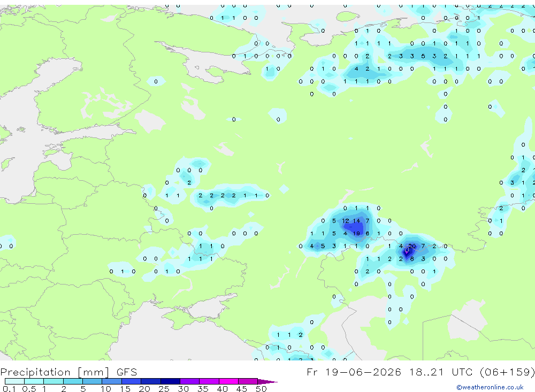Click legend swatch between 15 and 20
The height and width of the screenshot is (392, 535).
tap(132, 381)
